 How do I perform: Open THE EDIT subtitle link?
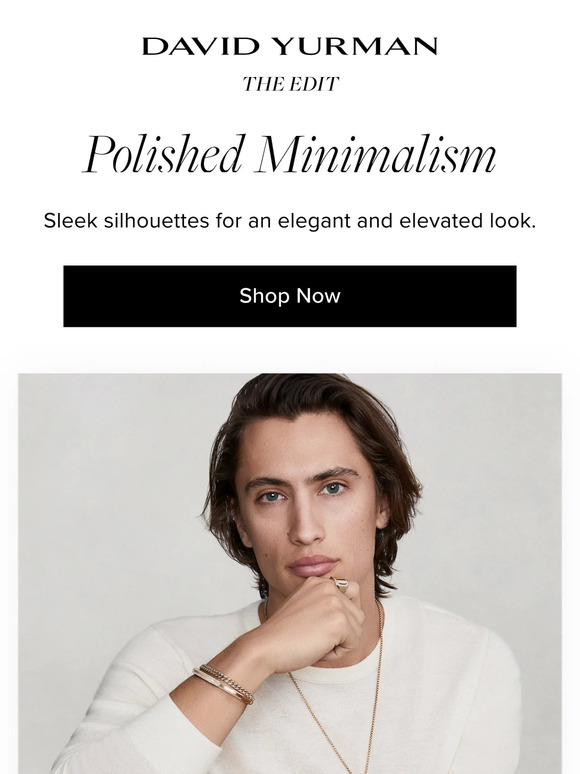(290, 84)
